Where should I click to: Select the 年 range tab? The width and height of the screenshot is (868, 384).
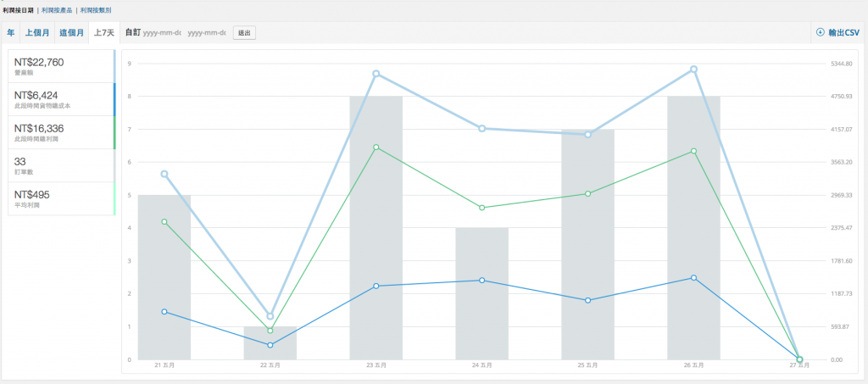click(x=11, y=33)
